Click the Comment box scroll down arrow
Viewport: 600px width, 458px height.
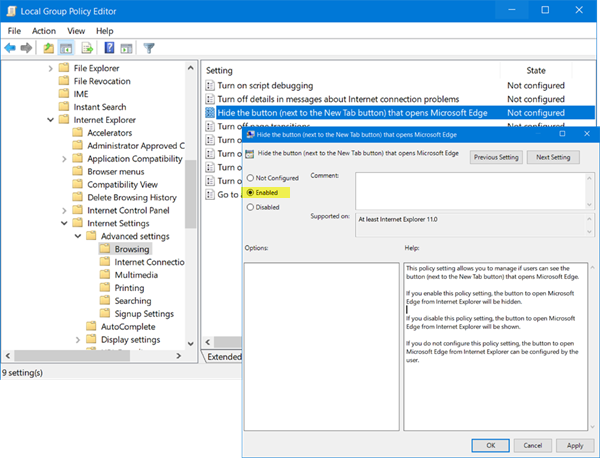click(589, 205)
